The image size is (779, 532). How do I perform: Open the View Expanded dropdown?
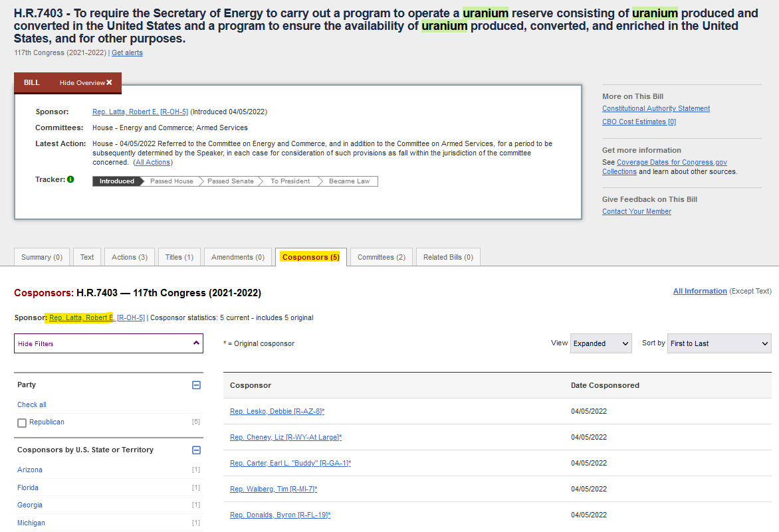[601, 343]
